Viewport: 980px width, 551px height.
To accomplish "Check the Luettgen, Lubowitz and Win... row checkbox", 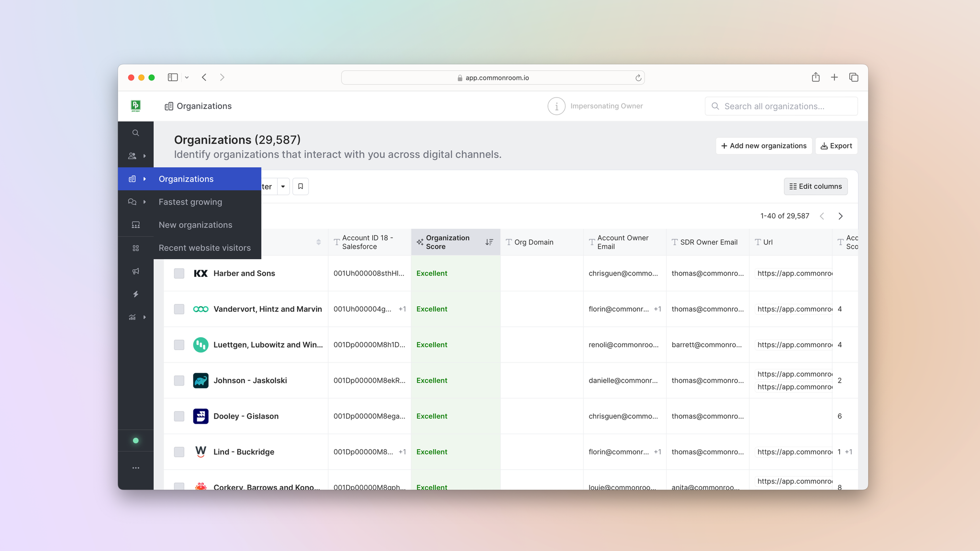I will 179,345.
